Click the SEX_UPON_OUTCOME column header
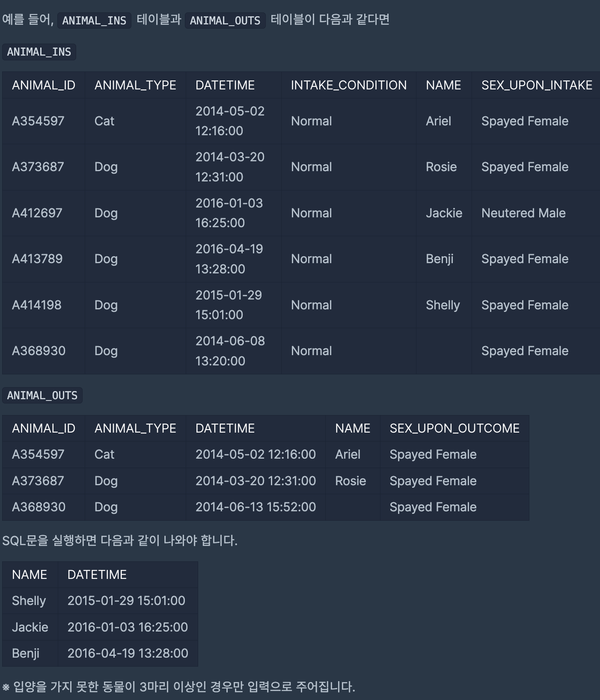The image size is (600, 700). [x=454, y=428]
